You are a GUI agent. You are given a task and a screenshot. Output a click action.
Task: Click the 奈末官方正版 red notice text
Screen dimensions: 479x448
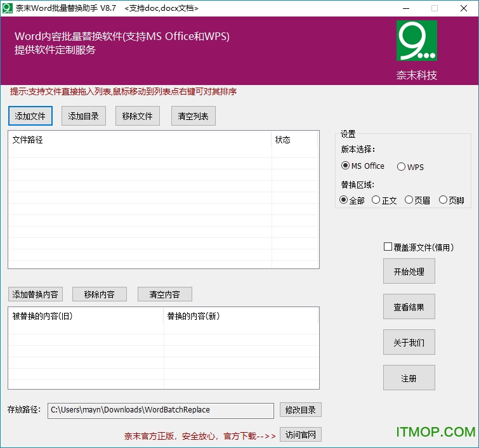[200, 436]
